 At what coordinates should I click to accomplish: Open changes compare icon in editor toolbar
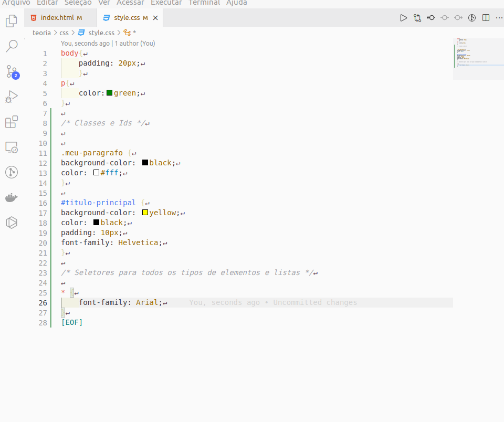pos(417,18)
